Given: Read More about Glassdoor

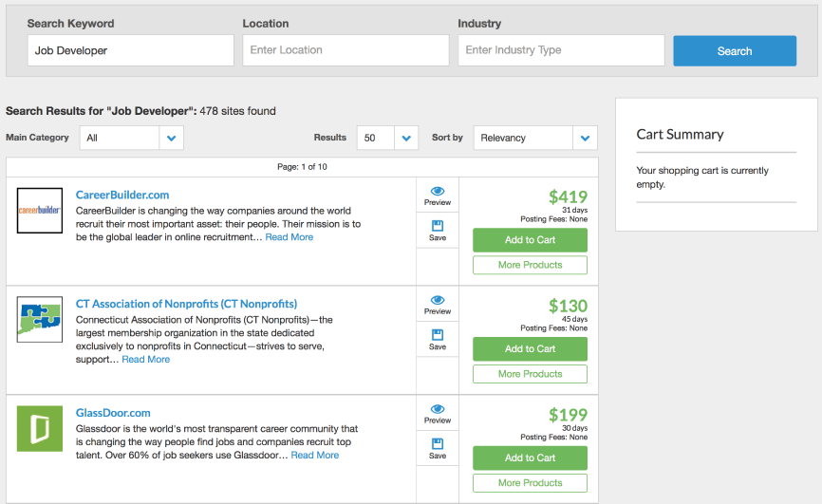Looking at the screenshot, I should [x=314, y=456].
